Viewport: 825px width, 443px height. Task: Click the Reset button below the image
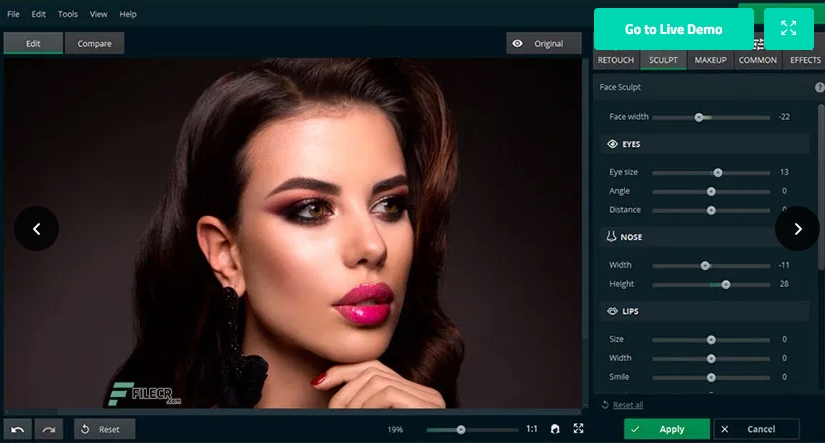pyautogui.click(x=105, y=429)
